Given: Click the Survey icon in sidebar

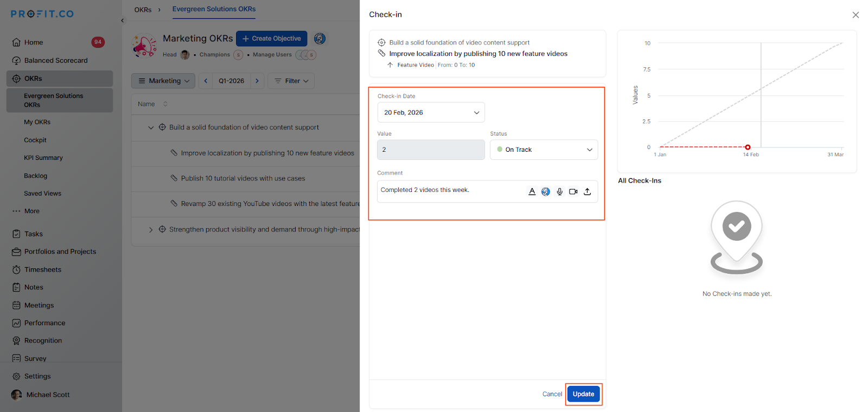Looking at the screenshot, I should point(16,358).
